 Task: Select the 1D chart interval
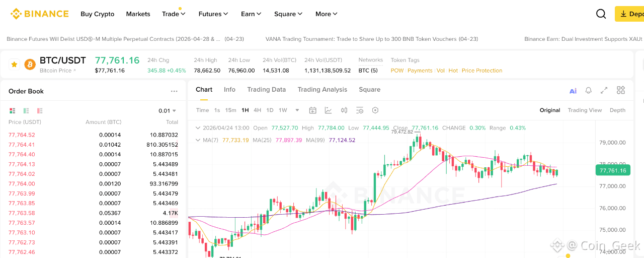(x=270, y=110)
